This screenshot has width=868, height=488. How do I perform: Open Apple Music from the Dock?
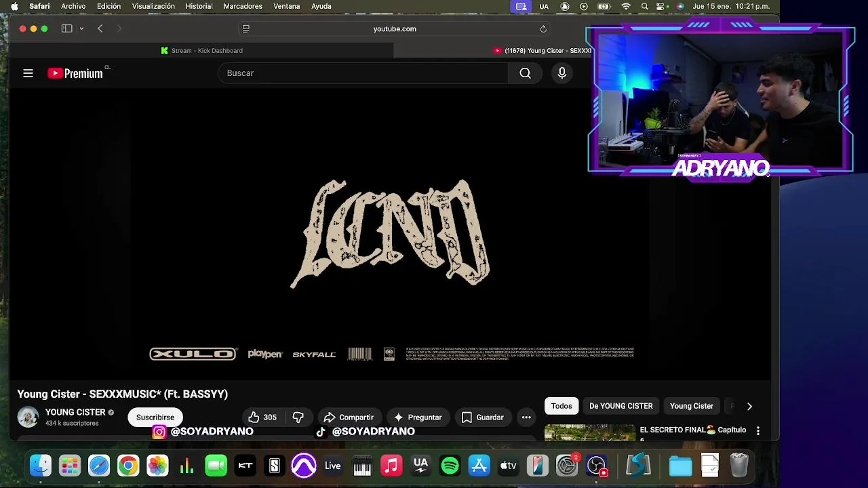pos(391,466)
